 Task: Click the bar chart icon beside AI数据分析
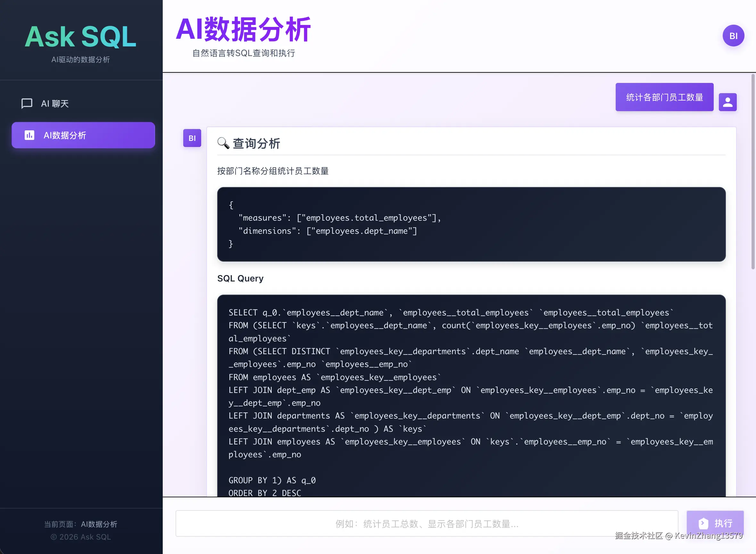[x=29, y=135]
